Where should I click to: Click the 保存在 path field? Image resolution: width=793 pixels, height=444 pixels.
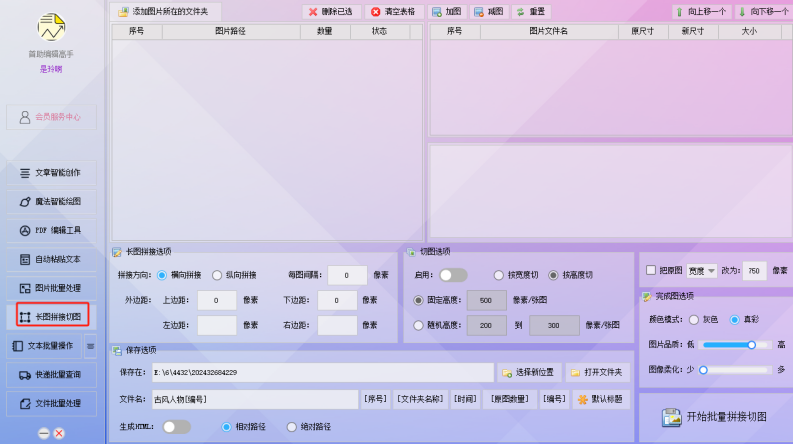coord(323,373)
